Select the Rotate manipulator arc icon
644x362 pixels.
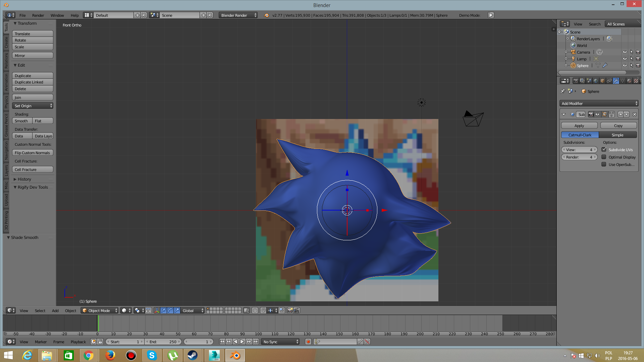point(170,311)
